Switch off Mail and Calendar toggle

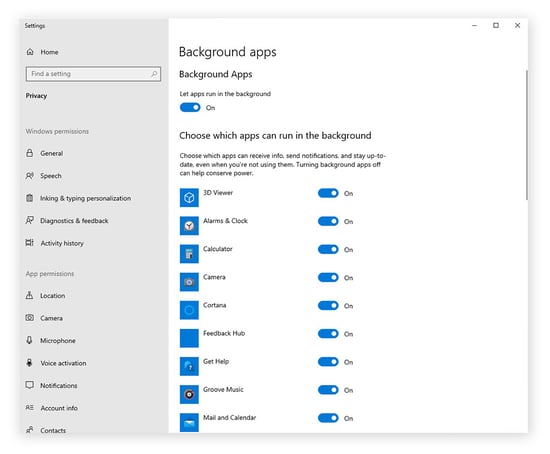328,418
